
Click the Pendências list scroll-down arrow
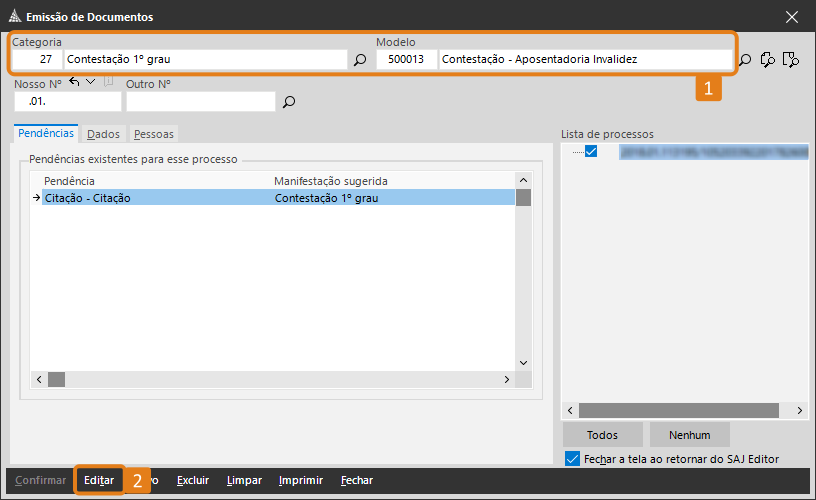pos(522,363)
